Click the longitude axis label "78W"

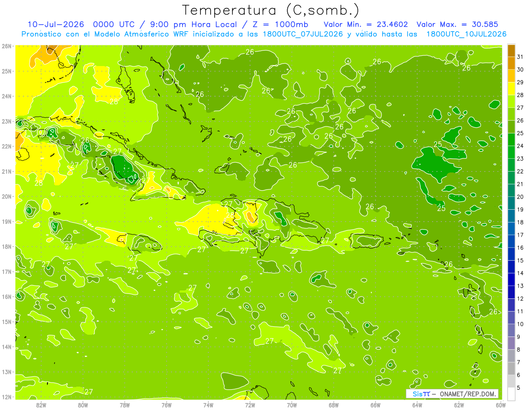(125, 405)
